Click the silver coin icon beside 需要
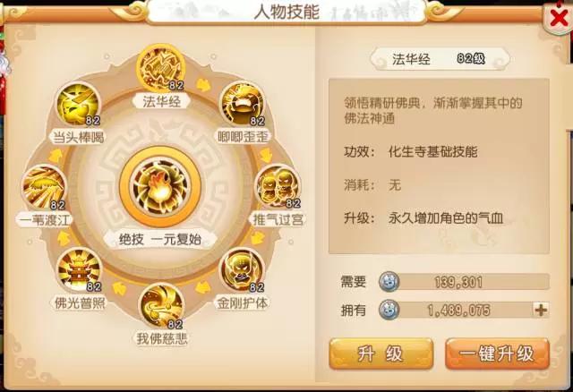The height and width of the screenshot is (392, 573). [389, 282]
